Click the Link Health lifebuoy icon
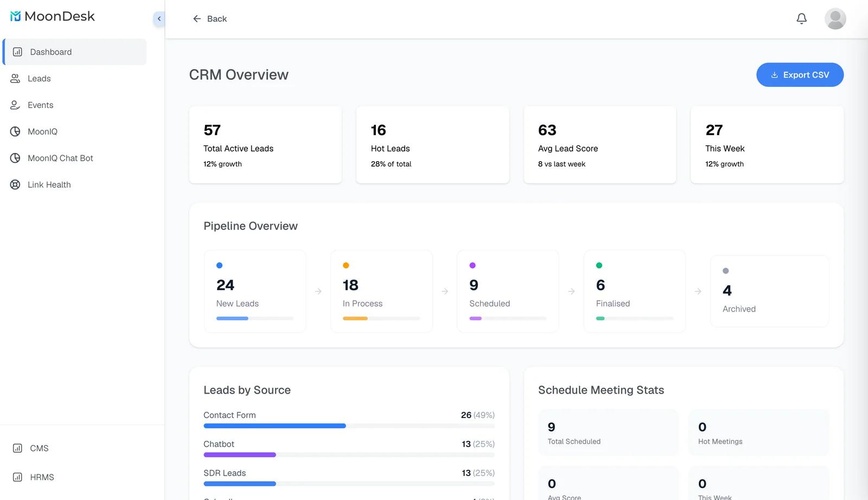 pos(15,185)
